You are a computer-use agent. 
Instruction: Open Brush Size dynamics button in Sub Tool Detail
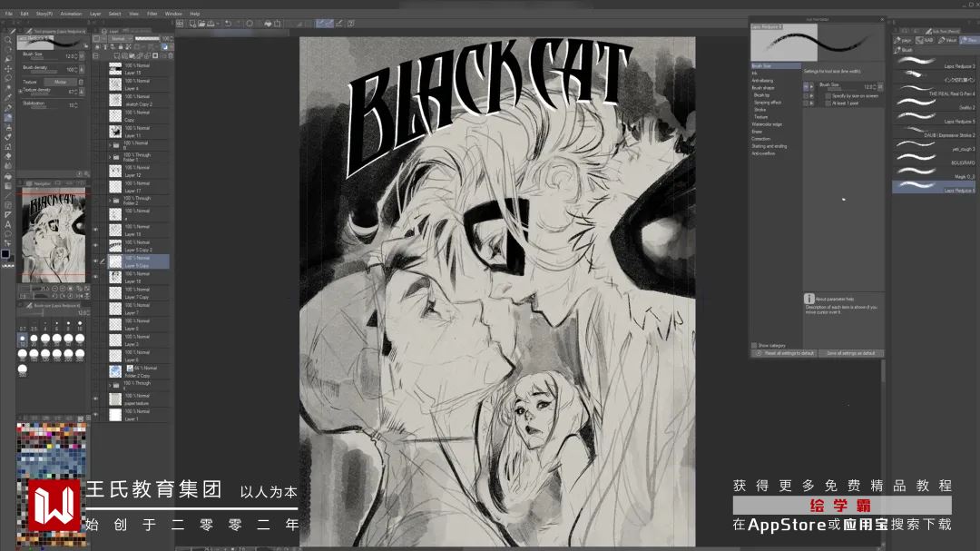pyautogui.click(x=880, y=86)
